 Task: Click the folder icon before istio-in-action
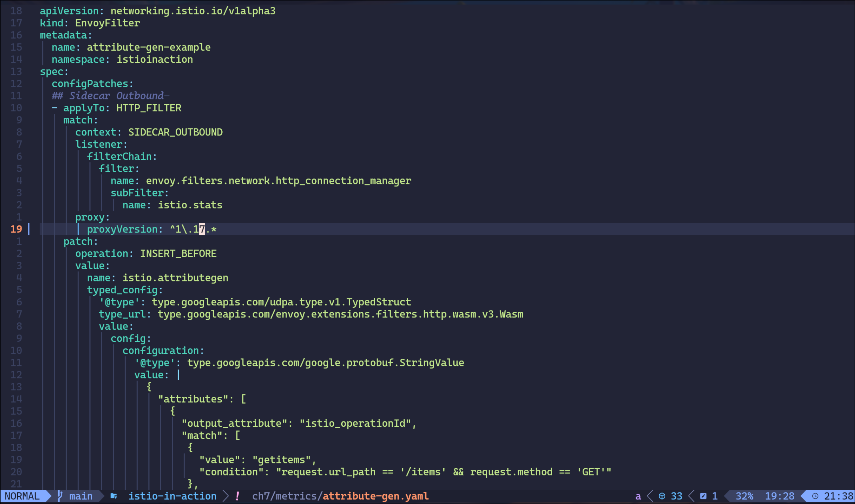pos(113,496)
